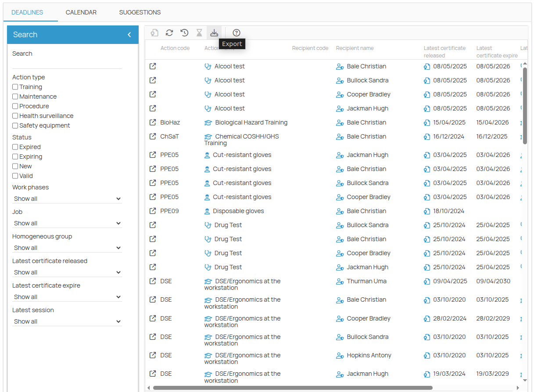Click the history icon in the toolbar

[184, 32]
